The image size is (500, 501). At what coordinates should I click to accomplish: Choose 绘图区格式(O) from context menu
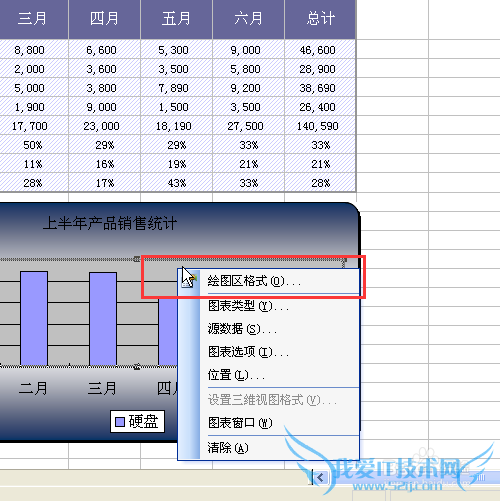[269, 281]
